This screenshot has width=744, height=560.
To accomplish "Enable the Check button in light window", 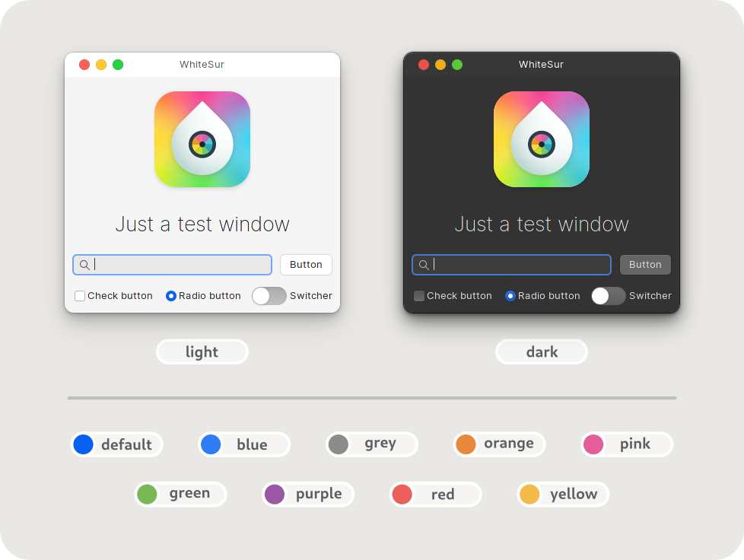I will click(80, 296).
